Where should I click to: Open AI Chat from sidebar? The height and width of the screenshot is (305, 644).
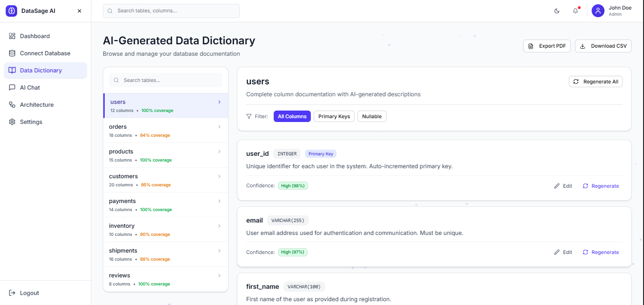(45, 88)
